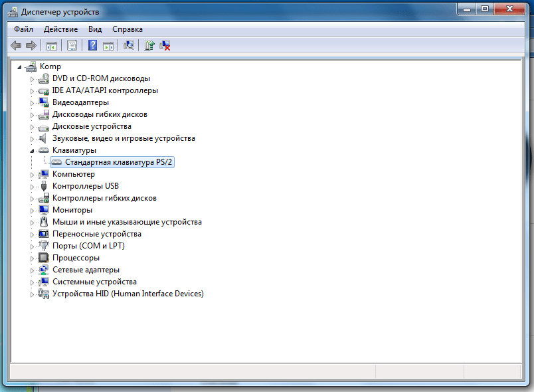This screenshot has height=392, width=534.
Task: Expand the Контроллеры USB node
Action: [x=32, y=187]
